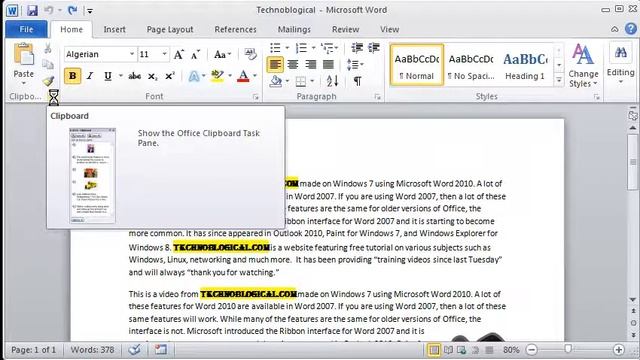Apply red font color
This screenshot has height=360, width=640.
click(243, 76)
